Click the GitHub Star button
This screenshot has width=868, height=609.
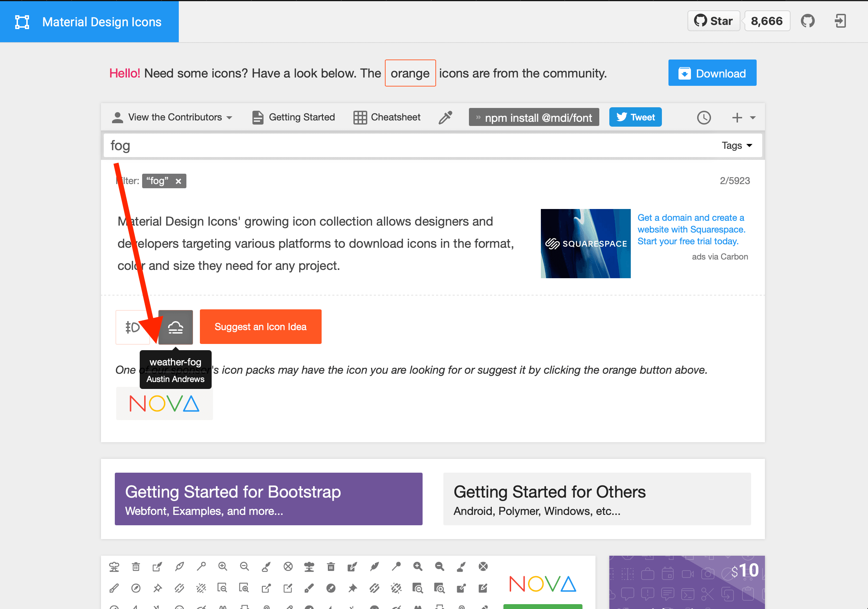tap(713, 21)
